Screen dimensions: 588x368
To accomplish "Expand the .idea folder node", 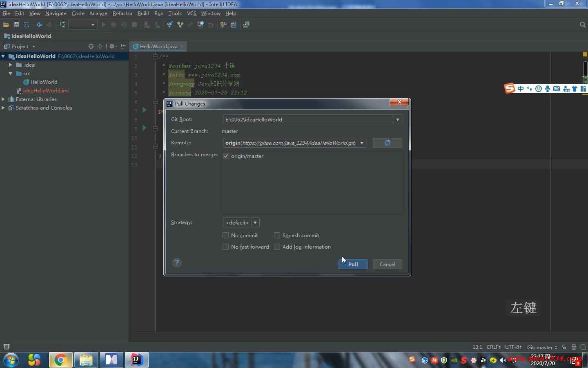I will pos(11,65).
